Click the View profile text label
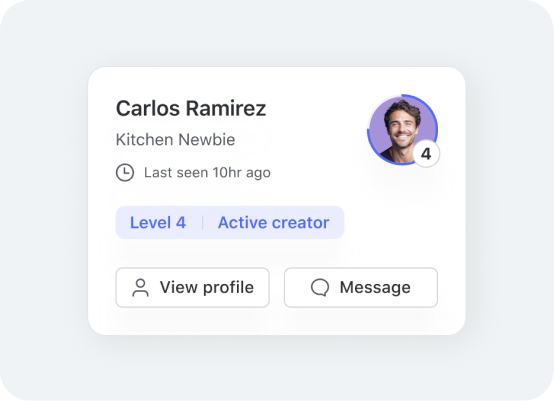The image size is (554, 401). click(207, 287)
